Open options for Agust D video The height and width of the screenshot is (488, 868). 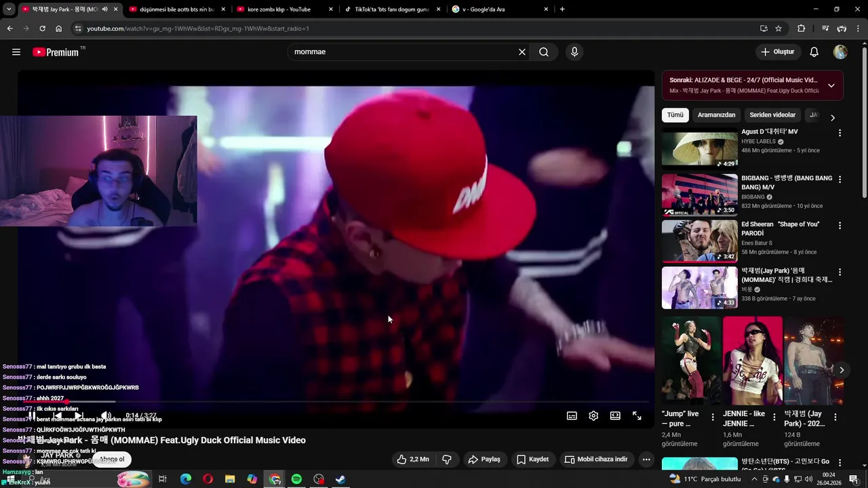[x=840, y=134]
